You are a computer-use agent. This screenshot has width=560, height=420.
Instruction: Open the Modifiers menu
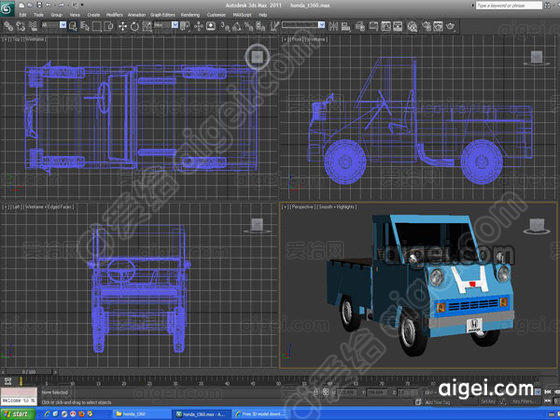[x=114, y=15]
